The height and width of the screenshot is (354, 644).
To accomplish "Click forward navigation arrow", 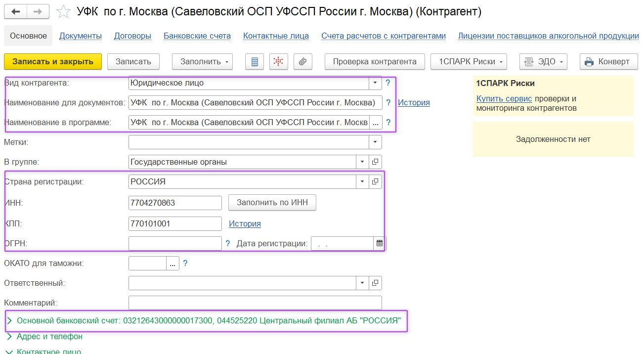I will (37, 11).
